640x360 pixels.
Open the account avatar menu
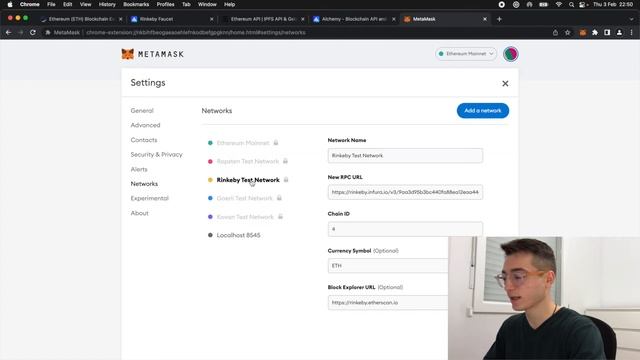tap(510, 54)
